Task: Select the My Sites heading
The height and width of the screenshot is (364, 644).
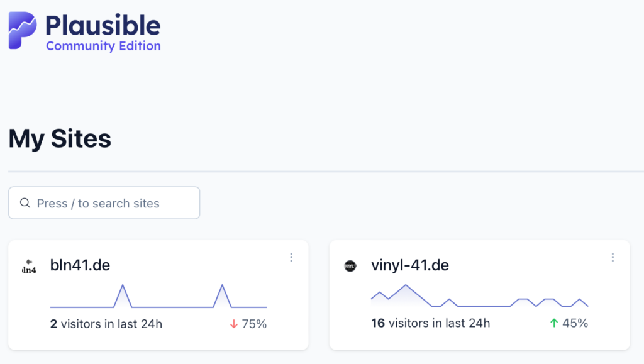Action: tap(59, 139)
